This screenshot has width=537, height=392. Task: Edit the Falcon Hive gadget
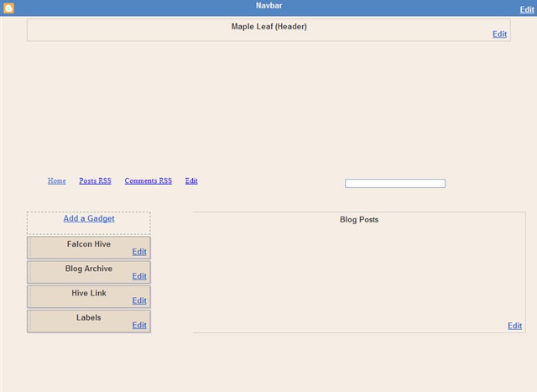pyautogui.click(x=139, y=252)
